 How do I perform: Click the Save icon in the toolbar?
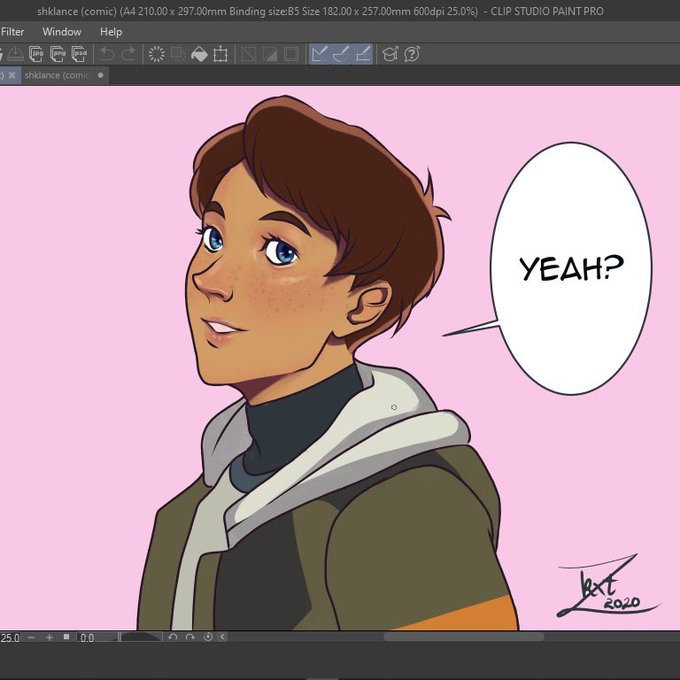pyautogui.click(x=16, y=54)
